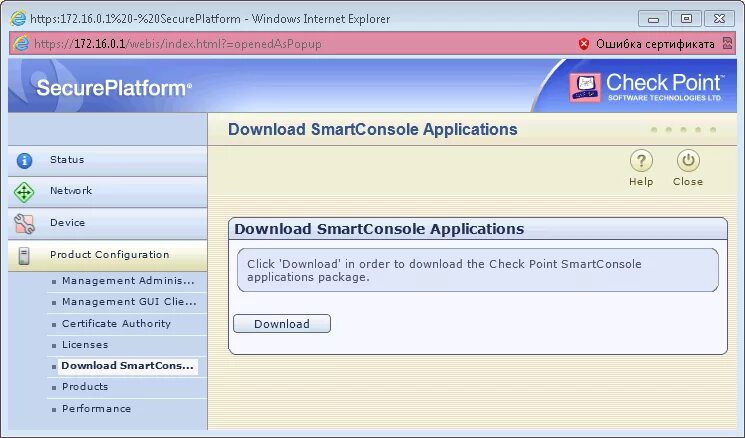
Task: Click the Check Point logo
Action: [646, 87]
